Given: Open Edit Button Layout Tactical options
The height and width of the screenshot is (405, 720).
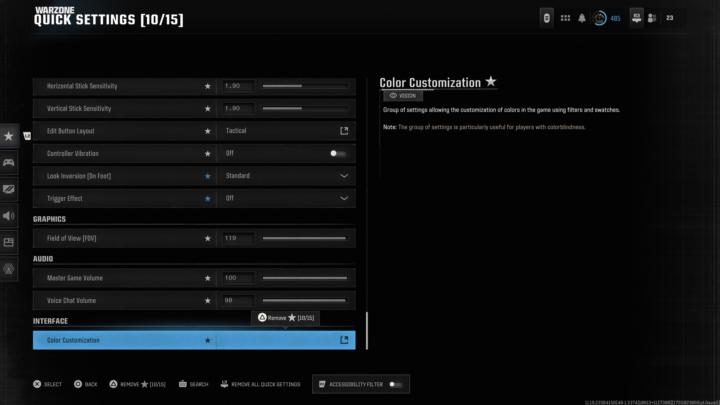Looking at the screenshot, I should point(344,131).
